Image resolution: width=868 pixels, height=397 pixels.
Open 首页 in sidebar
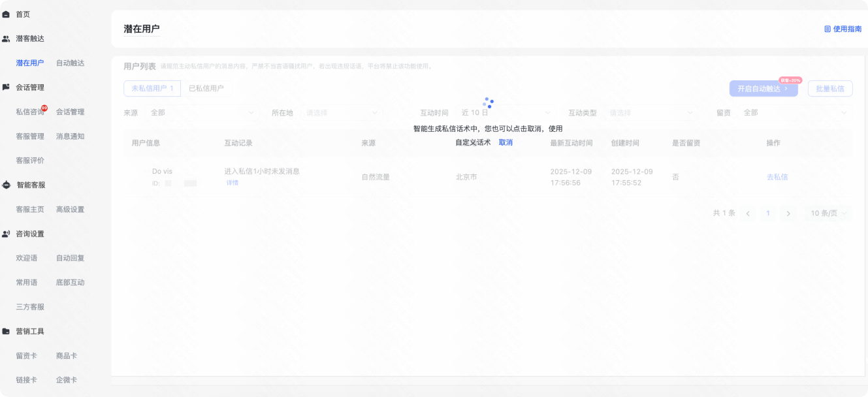click(23, 14)
